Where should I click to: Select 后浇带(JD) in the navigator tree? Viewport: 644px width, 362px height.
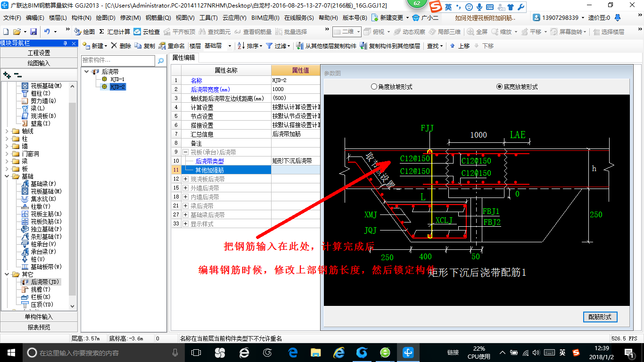pos(41,282)
